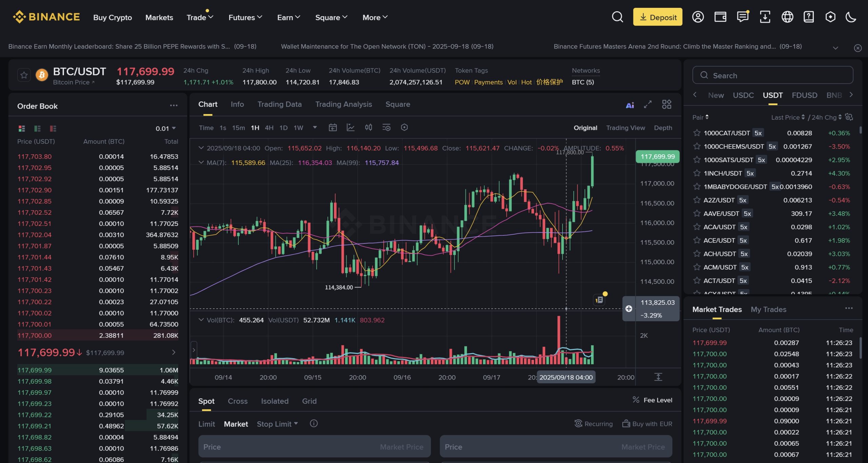Open the Stop Limit order type dropdown
This screenshot has width=868, height=463.
(277, 424)
